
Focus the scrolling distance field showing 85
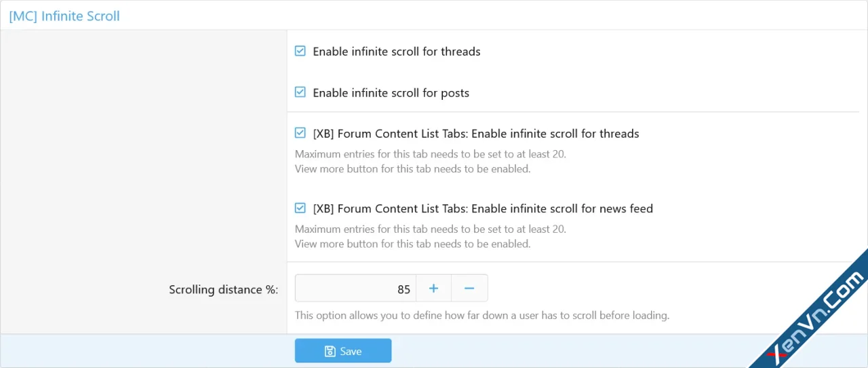pos(355,289)
